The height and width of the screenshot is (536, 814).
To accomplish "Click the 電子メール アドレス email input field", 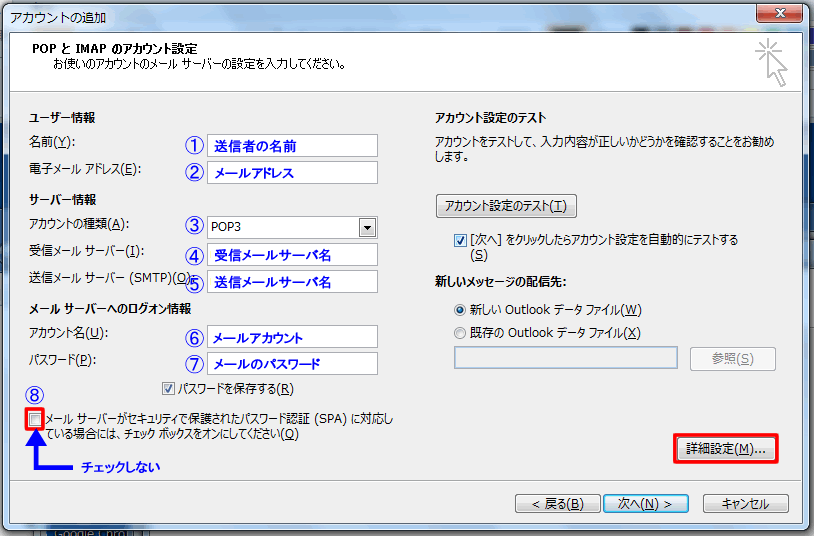I will (x=292, y=172).
